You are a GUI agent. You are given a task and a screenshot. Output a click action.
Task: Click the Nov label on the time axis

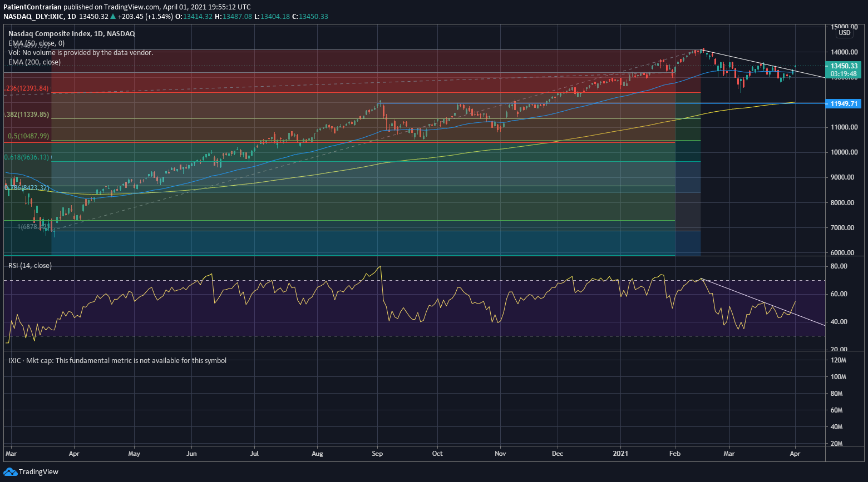click(500, 454)
